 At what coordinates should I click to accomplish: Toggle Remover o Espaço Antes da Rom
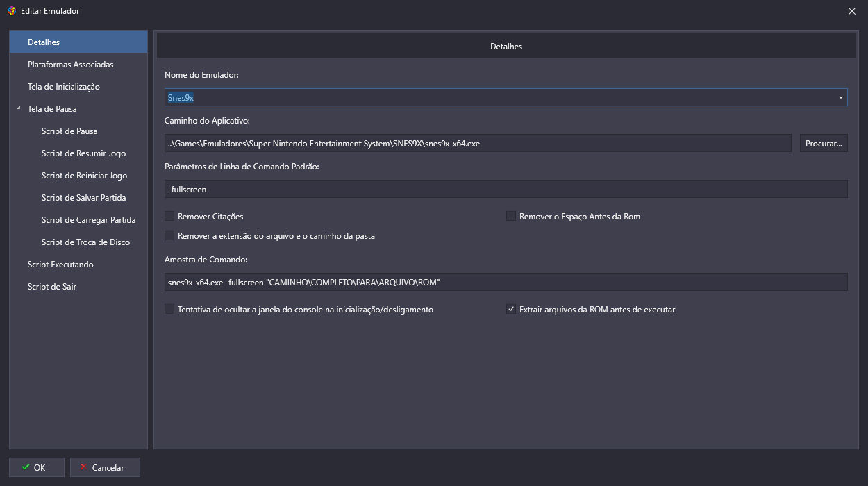[x=511, y=217]
